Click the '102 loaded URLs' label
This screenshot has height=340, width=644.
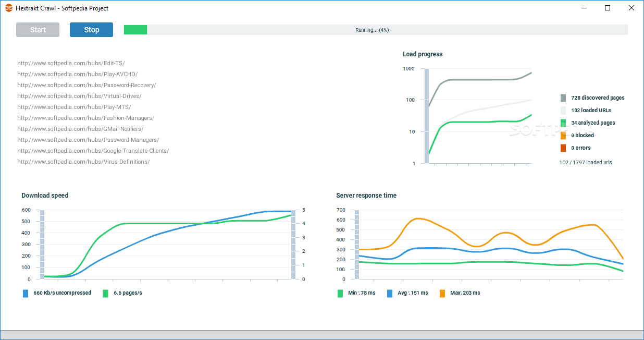(x=591, y=111)
